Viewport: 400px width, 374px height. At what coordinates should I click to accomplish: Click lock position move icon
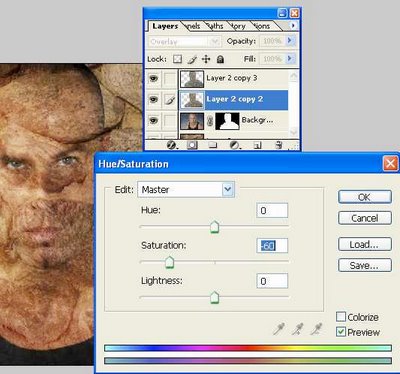pyautogui.click(x=206, y=59)
